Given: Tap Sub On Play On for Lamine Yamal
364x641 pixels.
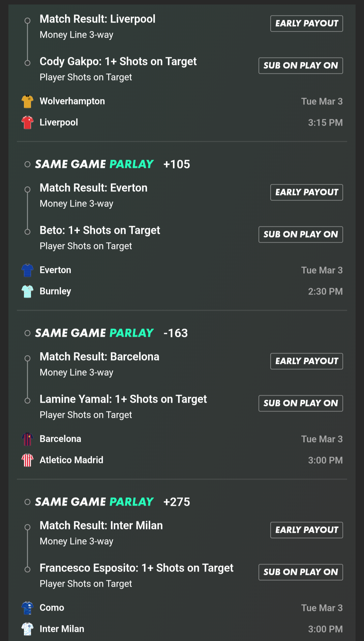Looking at the screenshot, I should coord(301,403).
